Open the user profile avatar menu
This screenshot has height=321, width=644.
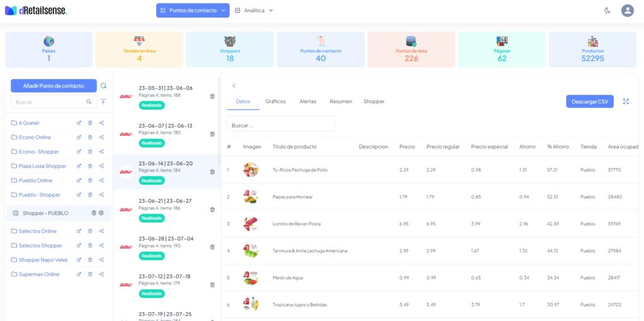(x=627, y=11)
